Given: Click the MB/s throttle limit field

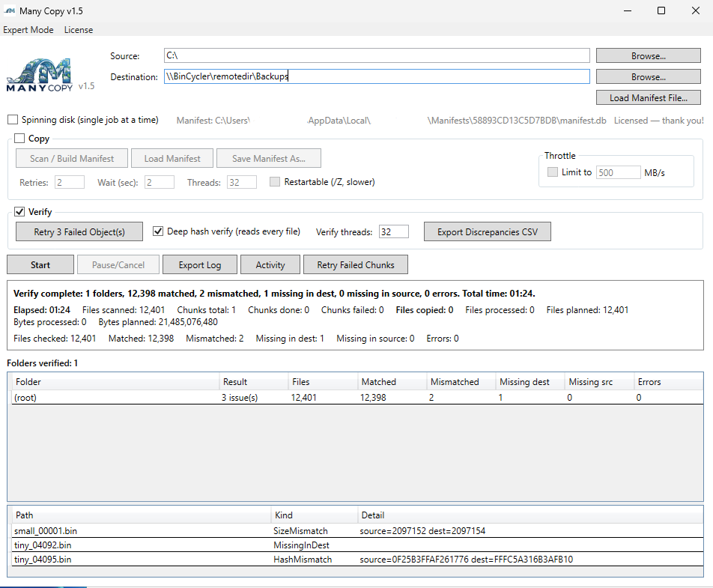Looking at the screenshot, I should pos(619,172).
